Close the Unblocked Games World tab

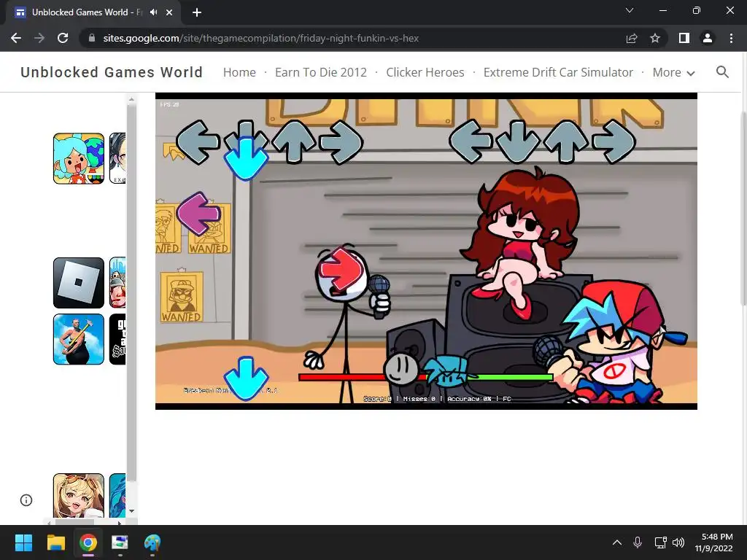tap(169, 12)
